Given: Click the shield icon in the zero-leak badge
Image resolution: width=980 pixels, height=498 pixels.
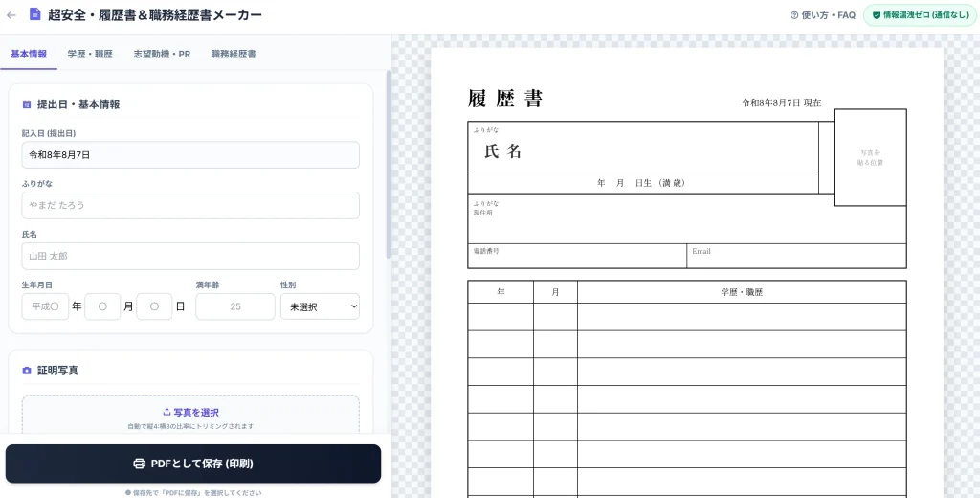Looking at the screenshot, I should click(876, 15).
